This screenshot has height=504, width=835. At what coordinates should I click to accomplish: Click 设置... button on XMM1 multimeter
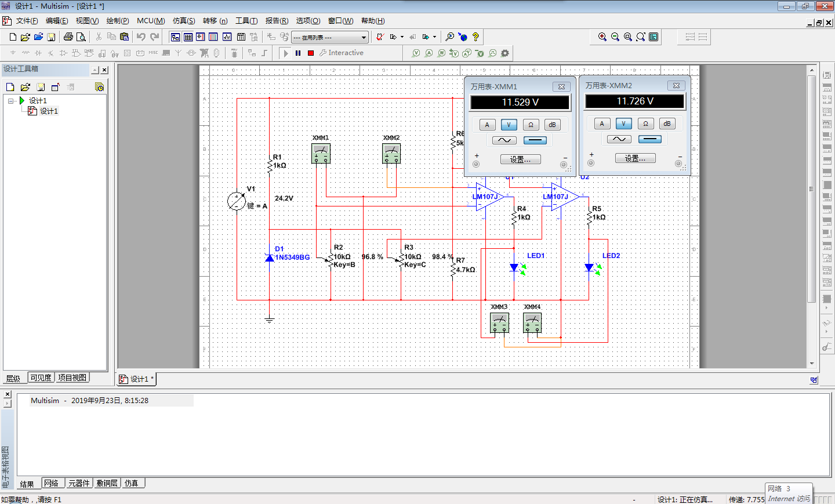pos(520,159)
